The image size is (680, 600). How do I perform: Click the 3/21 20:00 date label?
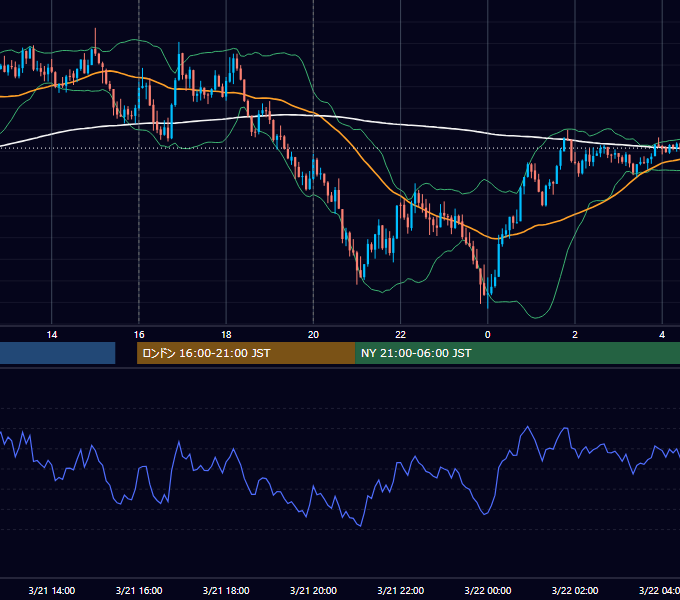click(313, 590)
